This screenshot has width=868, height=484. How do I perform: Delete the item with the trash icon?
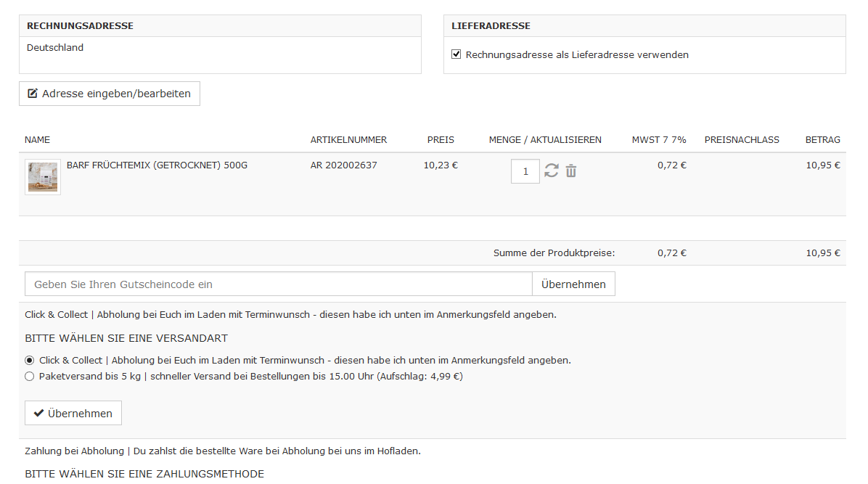[571, 171]
